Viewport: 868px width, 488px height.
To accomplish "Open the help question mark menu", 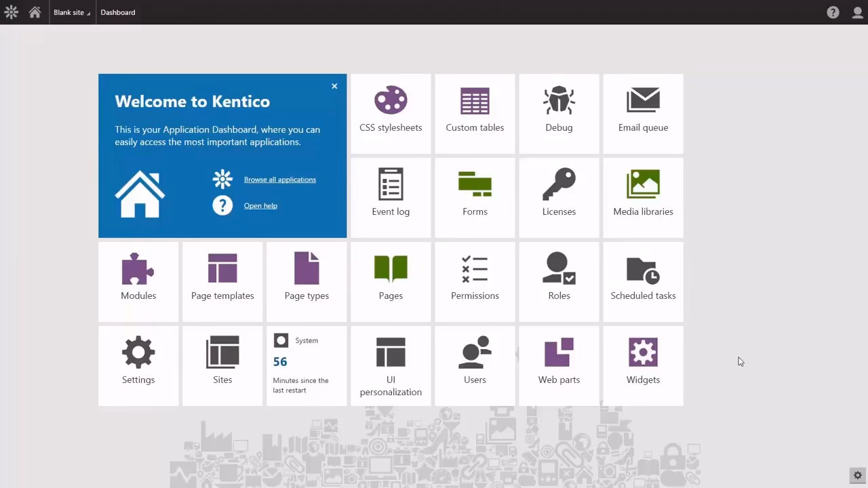I will point(833,12).
